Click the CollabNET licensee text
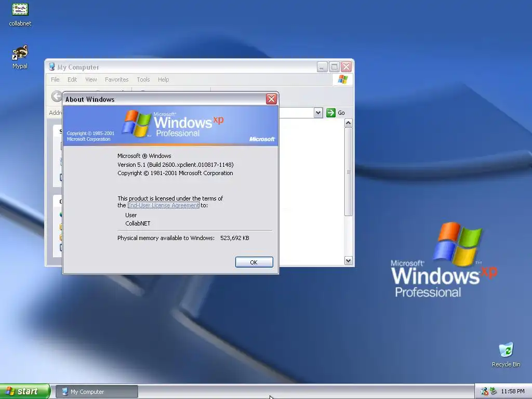This screenshot has width=532, height=399. (x=138, y=223)
